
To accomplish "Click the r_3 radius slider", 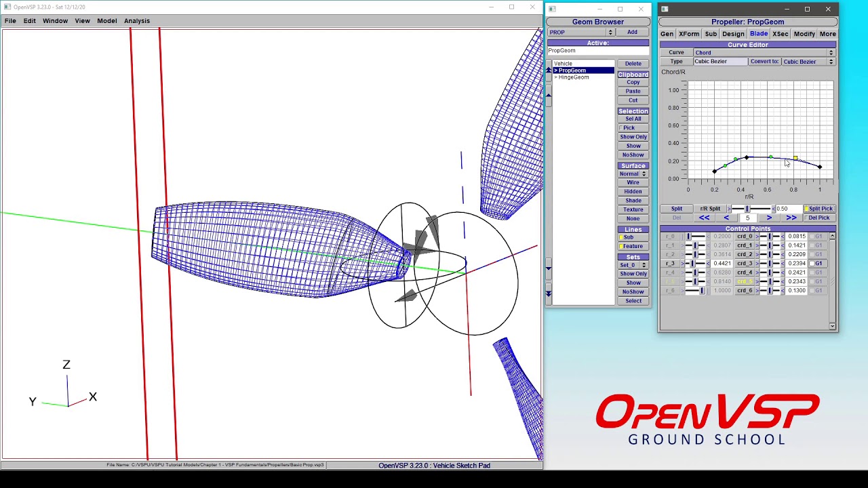I will click(x=695, y=264).
